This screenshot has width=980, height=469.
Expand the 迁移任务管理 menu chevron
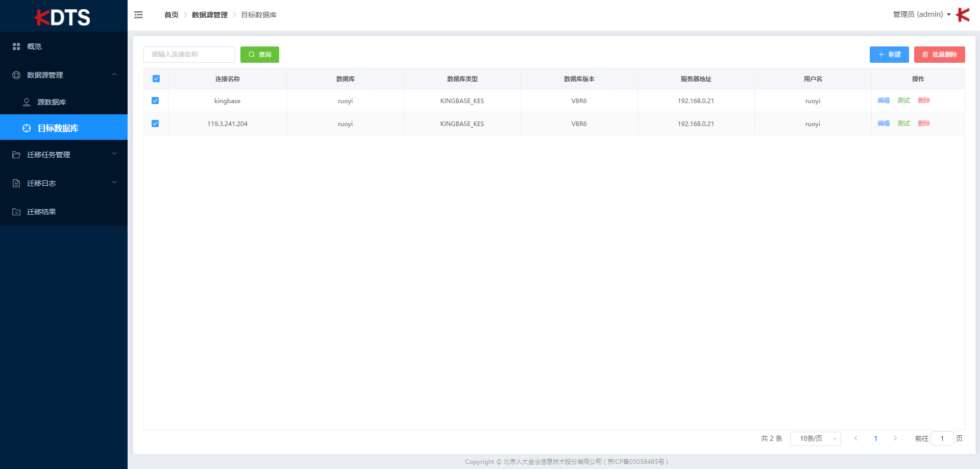114,154
